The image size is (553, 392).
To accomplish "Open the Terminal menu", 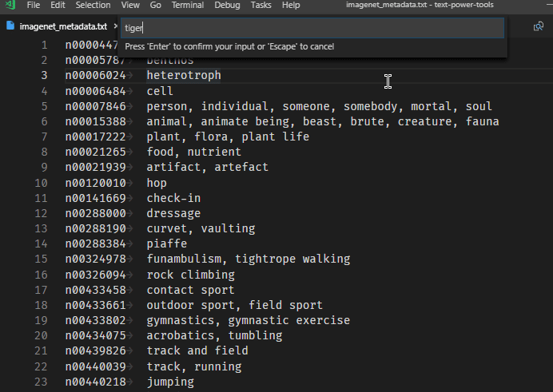I will tap(187, 6).
